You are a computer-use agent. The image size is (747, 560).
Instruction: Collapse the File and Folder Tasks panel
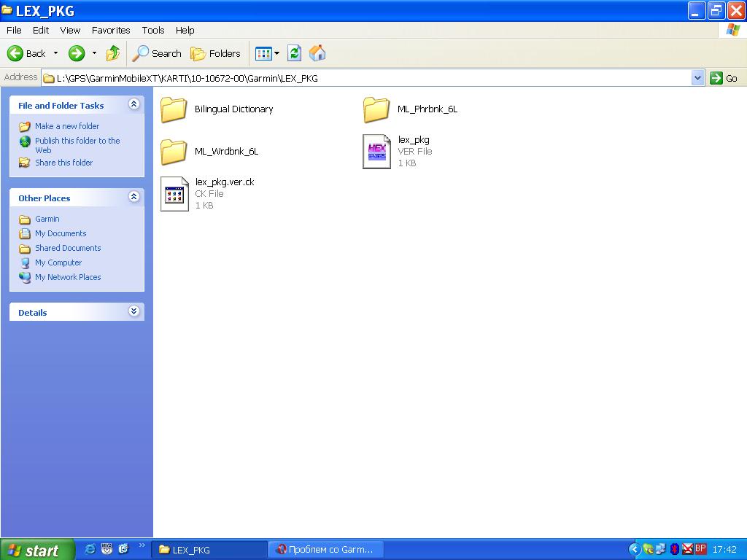[133, 105]
